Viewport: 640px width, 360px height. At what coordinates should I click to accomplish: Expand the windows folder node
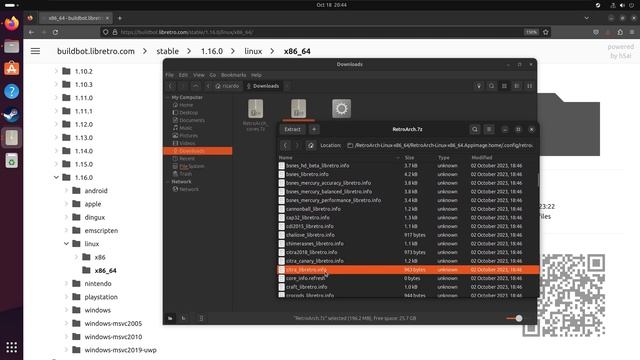point(66,310)
